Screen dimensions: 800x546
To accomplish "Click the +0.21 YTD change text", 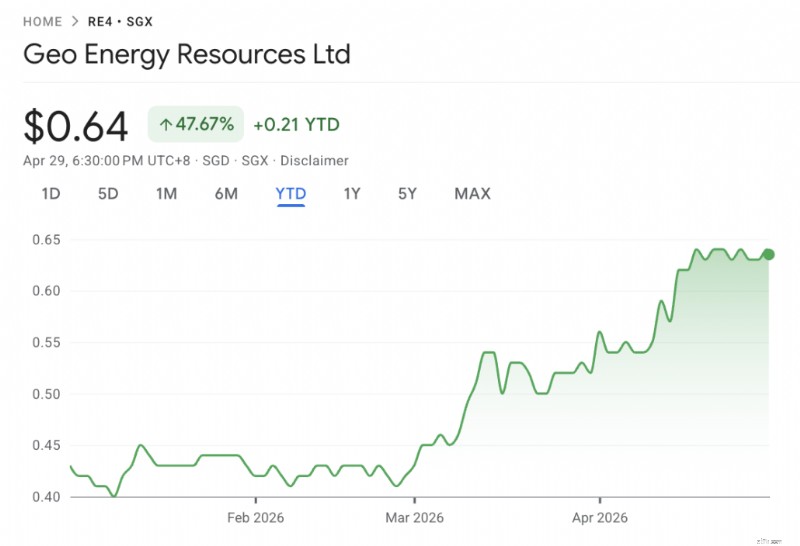I will point(296,125).
